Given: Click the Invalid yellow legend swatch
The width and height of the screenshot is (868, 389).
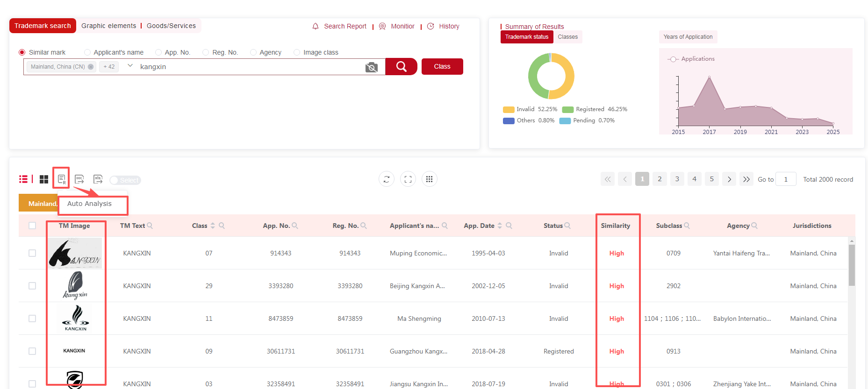Looking at the screenshot, I should pos(509,110).
